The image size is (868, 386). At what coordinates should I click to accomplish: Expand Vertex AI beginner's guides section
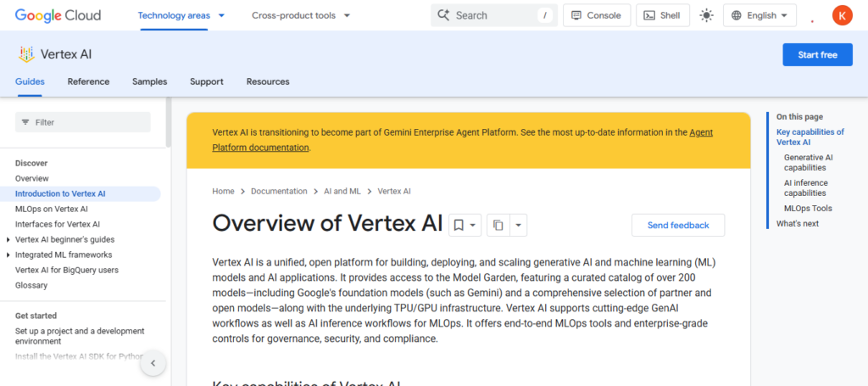click(x=8, y=240)
